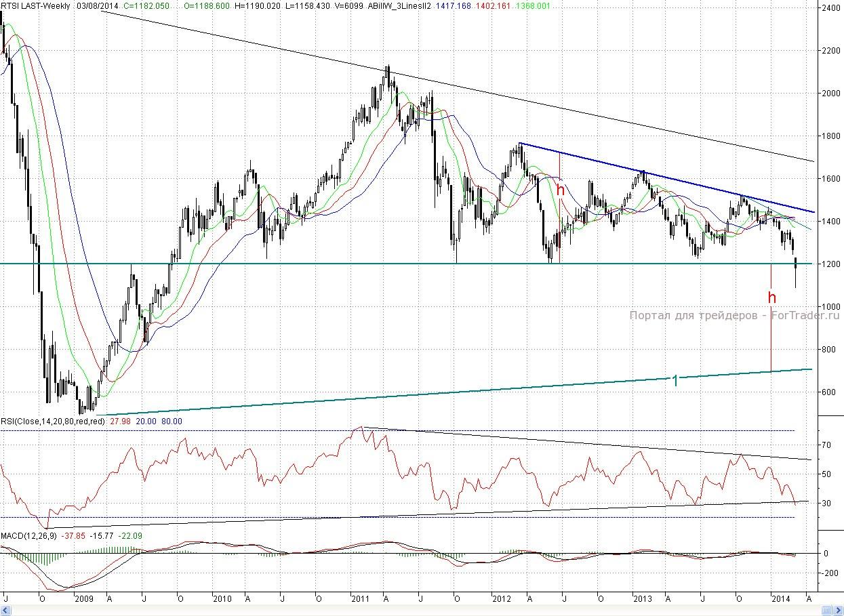Select the teal horizontal line at 1200
The height and width of the screenshot is (616, 844).
pyautogui.click(x=407, y=264)
